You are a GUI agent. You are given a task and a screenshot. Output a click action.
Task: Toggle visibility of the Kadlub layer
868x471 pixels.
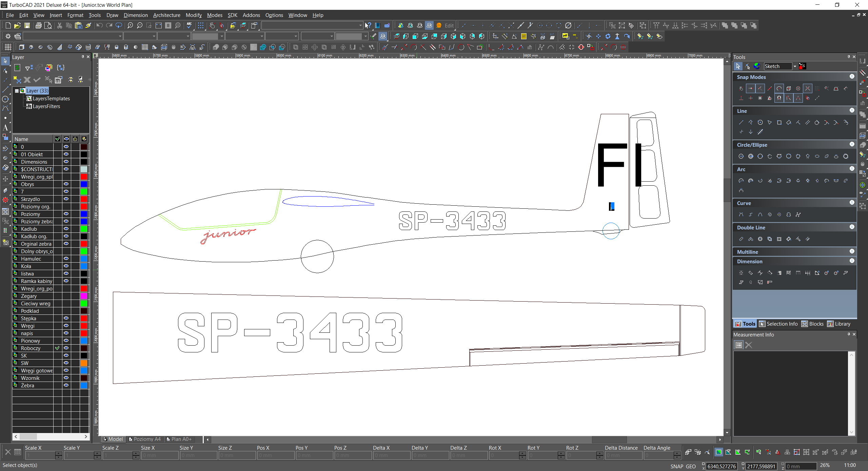click(66, 229)
